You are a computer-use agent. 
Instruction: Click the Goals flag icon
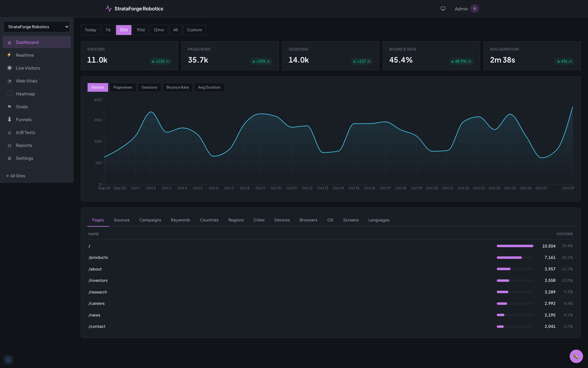tap(9, 107)
